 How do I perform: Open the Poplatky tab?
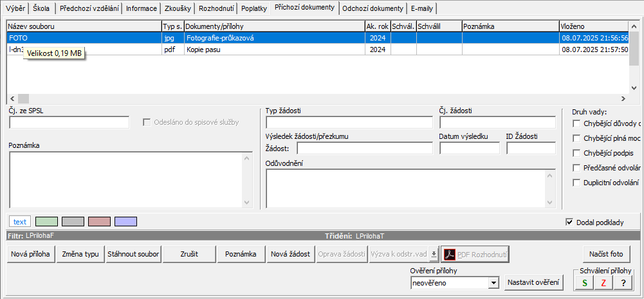[x=254, y=8]
